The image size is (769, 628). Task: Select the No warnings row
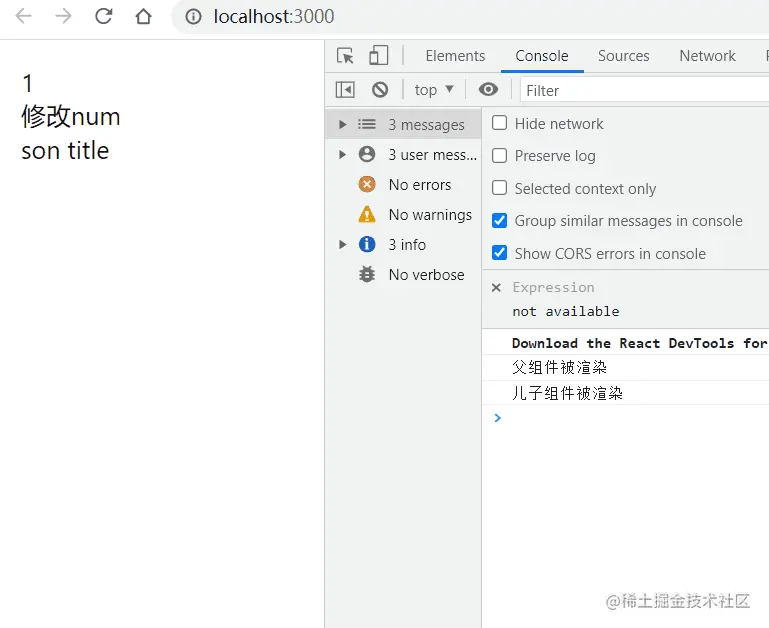tap(403, 214)
